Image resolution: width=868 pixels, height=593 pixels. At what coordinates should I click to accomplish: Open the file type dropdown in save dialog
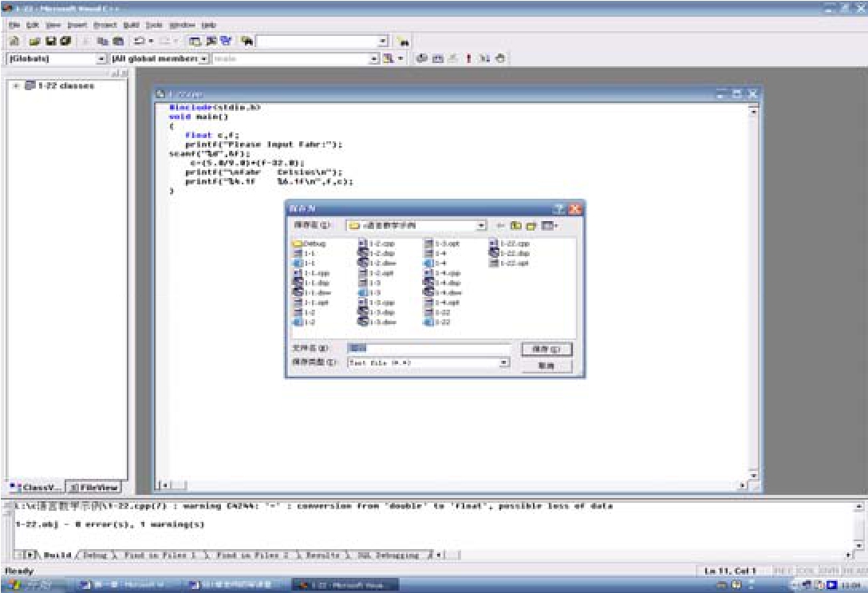[x=504, y=362]
